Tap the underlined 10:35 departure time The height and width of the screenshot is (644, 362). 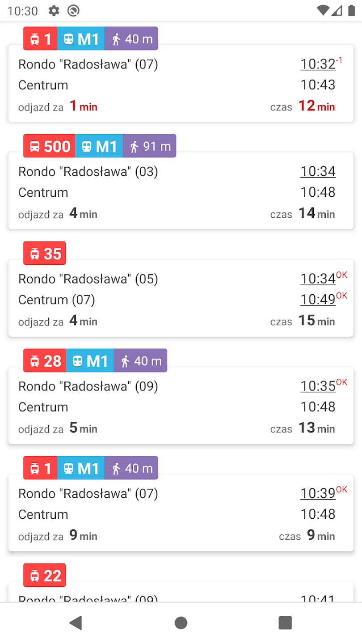318,386
